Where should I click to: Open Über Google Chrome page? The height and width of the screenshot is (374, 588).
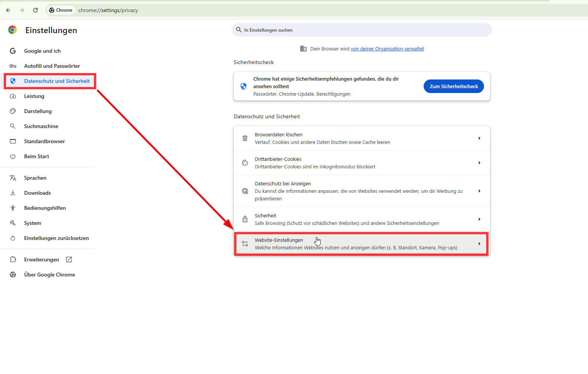click(x=49, y=275)
